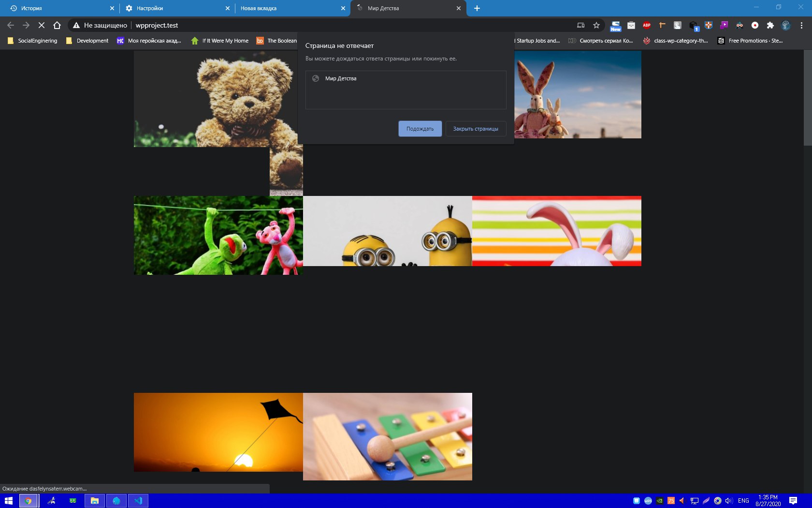Screen dimensions: 812x508
Task: Click the orange ruler extension icon
Action: [662, 25]
